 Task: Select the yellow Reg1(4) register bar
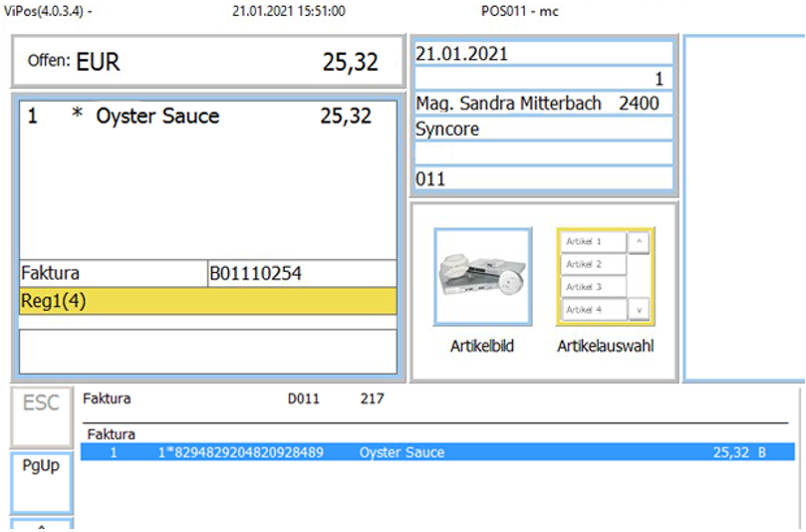(x=207, y=301)
